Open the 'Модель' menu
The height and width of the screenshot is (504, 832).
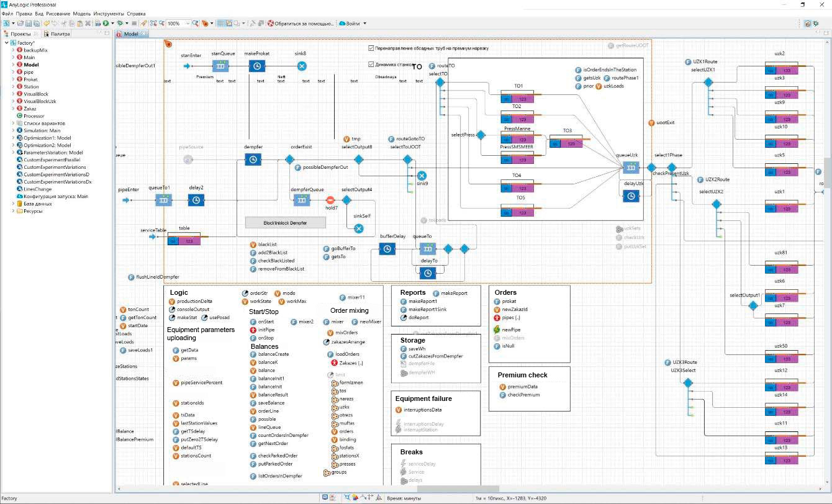81,13
